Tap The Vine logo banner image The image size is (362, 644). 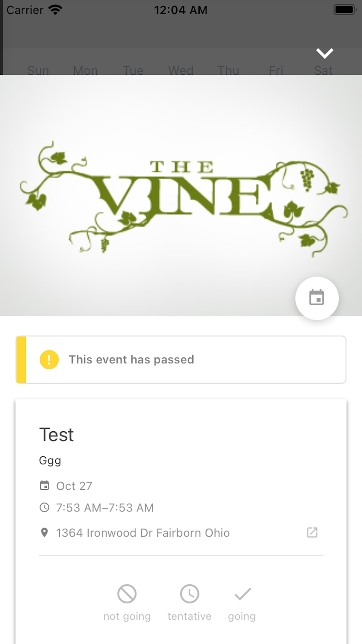[x=181, y=196]
